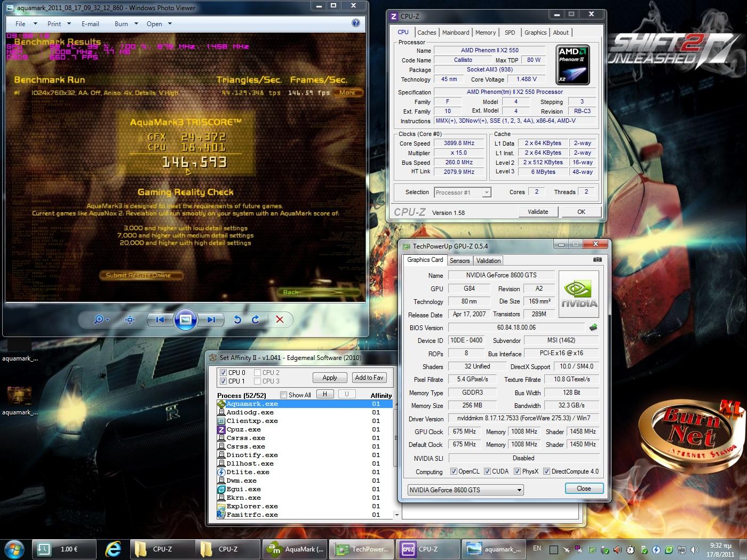Switch to TechPowerUp GPU-Z taskbar button
Viewport: 747px width, 560px height.
click(x=362, y=549)
